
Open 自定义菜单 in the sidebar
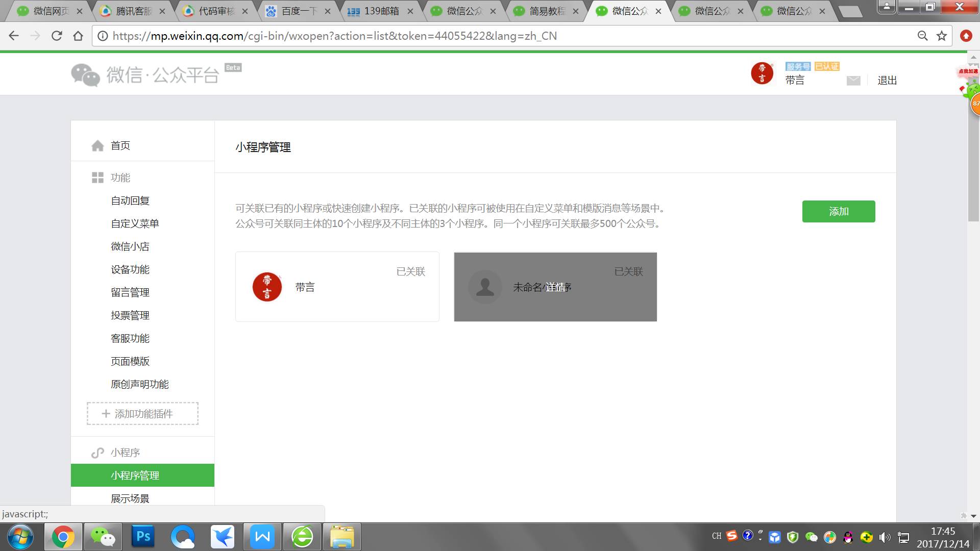pyautogui.click(x=135, y=223)
